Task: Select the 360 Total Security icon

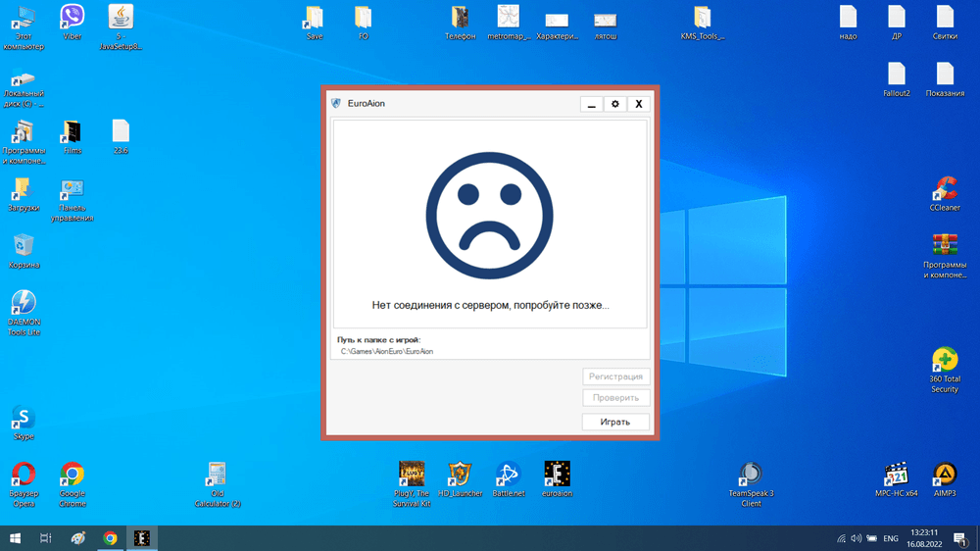Action: pyautogui.click(x=945, y=360)
